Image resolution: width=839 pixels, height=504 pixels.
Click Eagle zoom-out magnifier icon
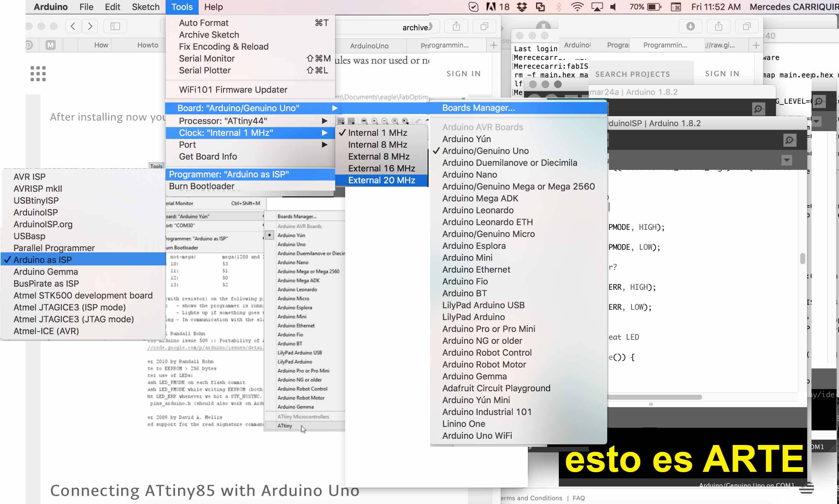[x=385, y=121]
